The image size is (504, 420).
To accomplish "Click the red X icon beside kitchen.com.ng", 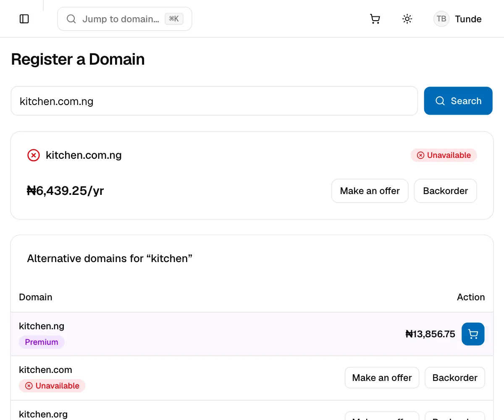I will pos(34,155).
